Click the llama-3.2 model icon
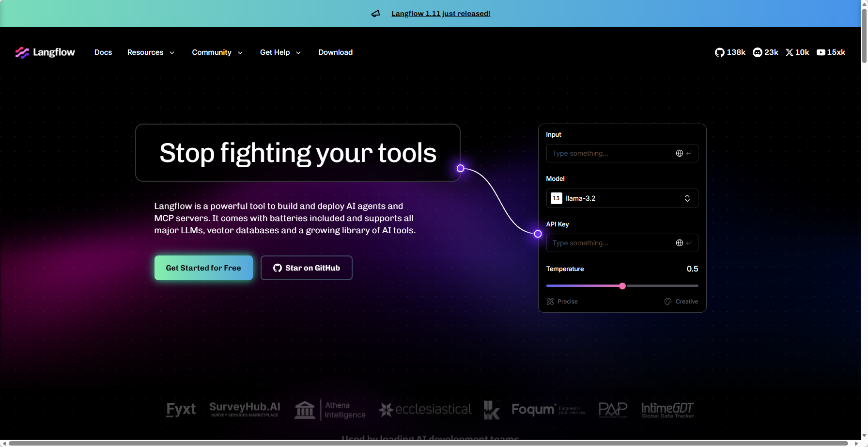 557,198
